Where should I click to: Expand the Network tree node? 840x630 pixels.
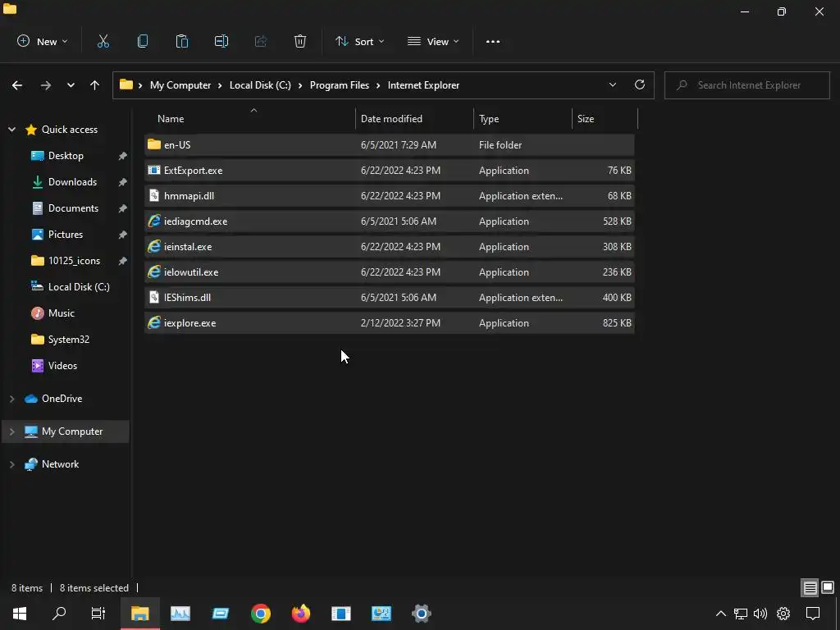point(11,464)
